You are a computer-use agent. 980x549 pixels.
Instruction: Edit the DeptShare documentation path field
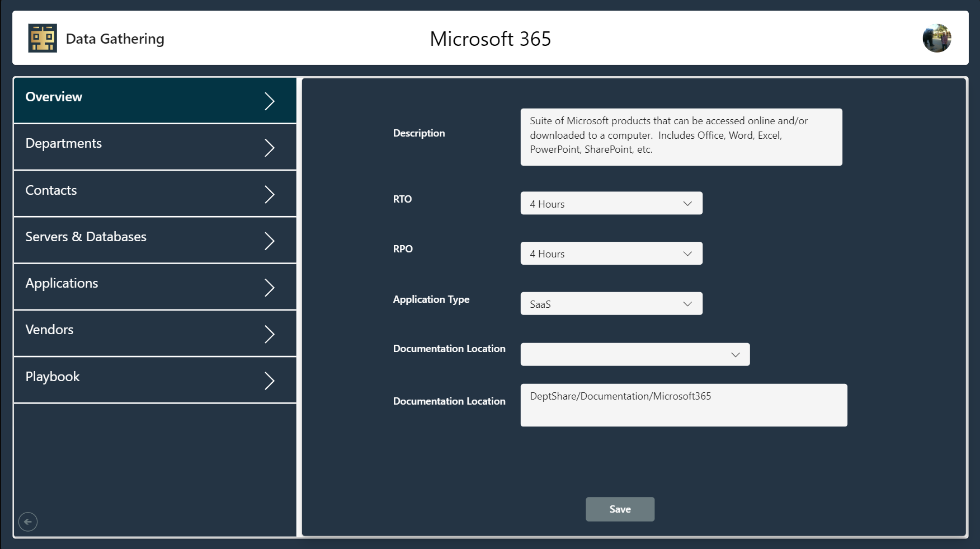pos(684,405)
